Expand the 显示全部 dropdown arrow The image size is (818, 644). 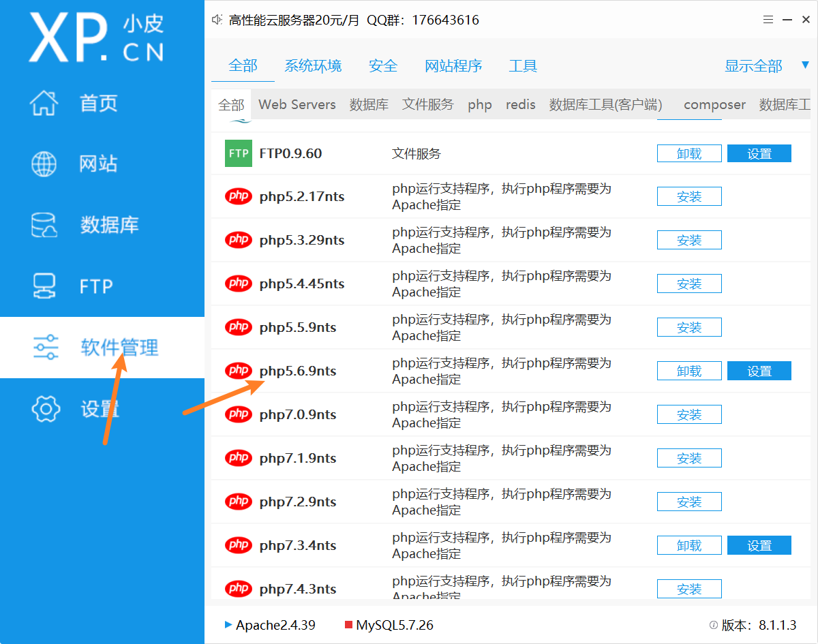pos(806,65)
